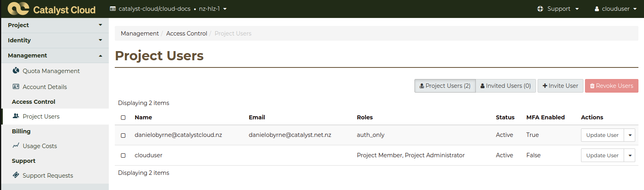Click Update User for clouduser row
Image resolution: width=644 pixels, height=190 pixels.
click(602, 155)
